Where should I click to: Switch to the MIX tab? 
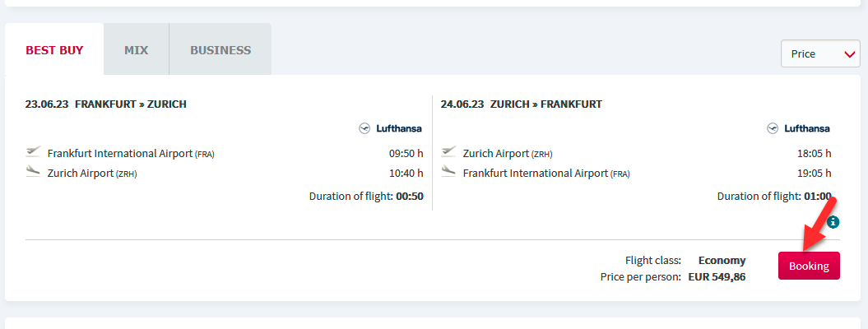coord(137,50)
